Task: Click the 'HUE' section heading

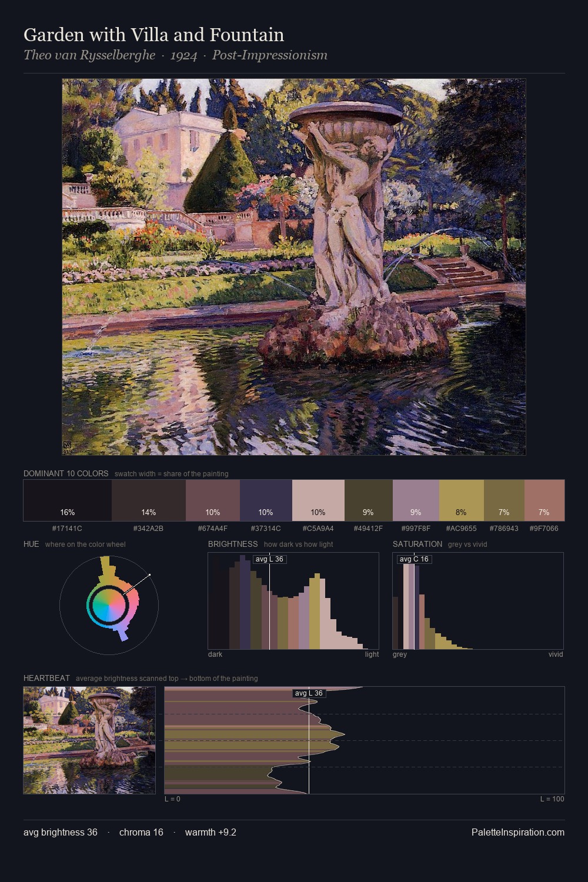Action: 31,544
